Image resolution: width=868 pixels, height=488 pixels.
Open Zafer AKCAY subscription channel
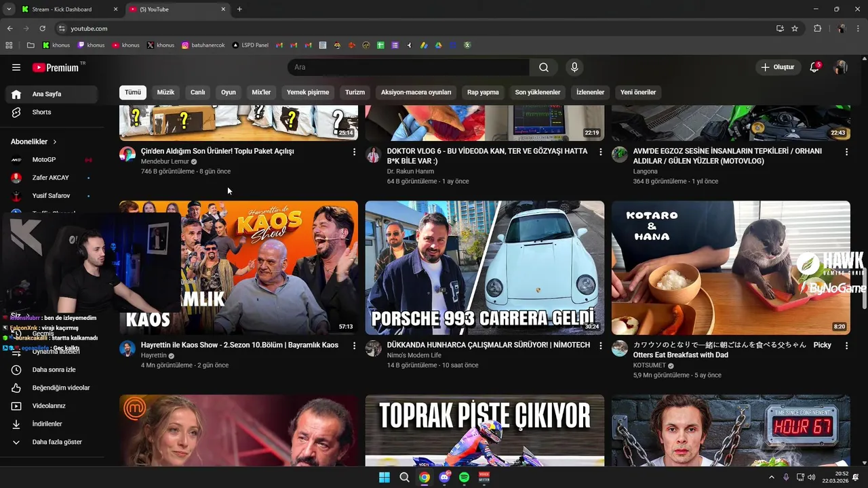[x=52, y=178]
